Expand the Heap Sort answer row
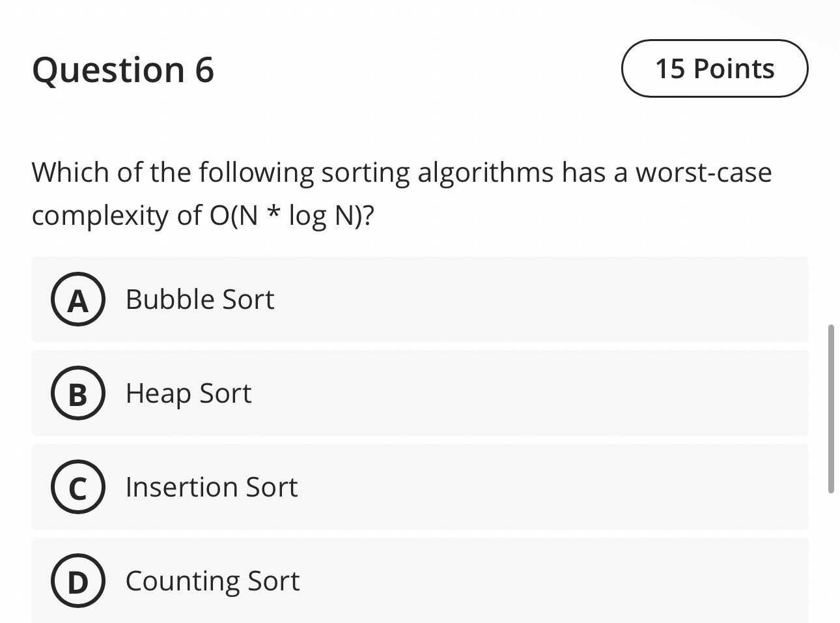840x623 pixels. pyautogui.click(x=419, y=394)
